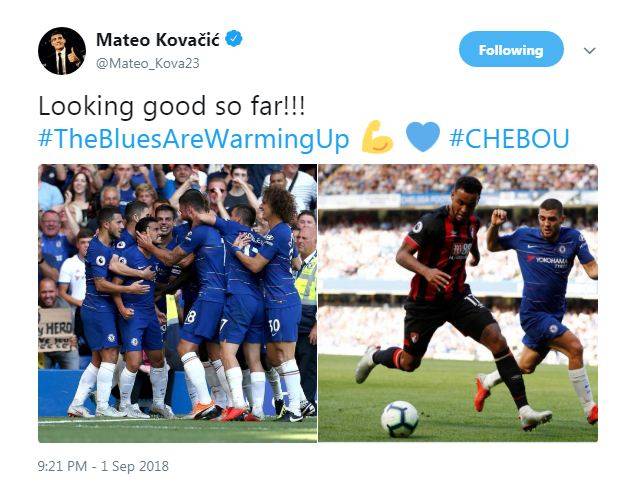The width and height of the screenshot is (618, 483).
Task: Open the team celebration photo
Action: (177, 303)
